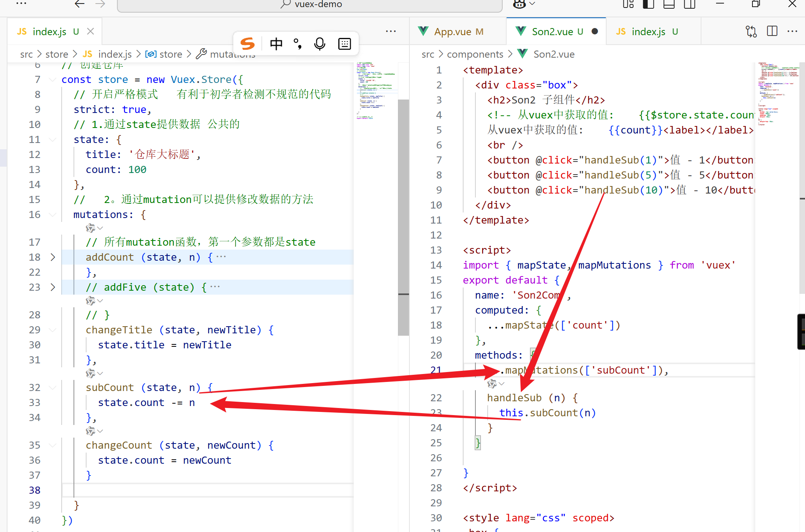Open changes compare icon in right editor

point(751,32)
